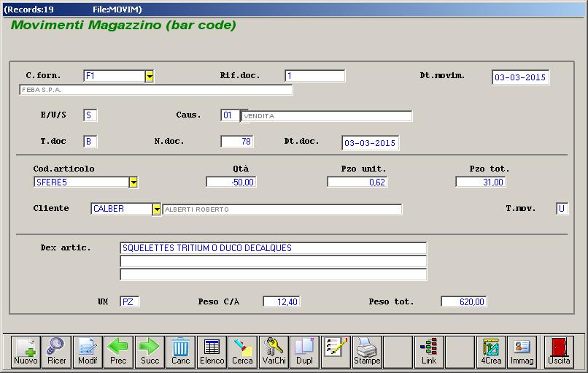
Task: Duplicate record with Dupl icon
Action: (304, 351)
